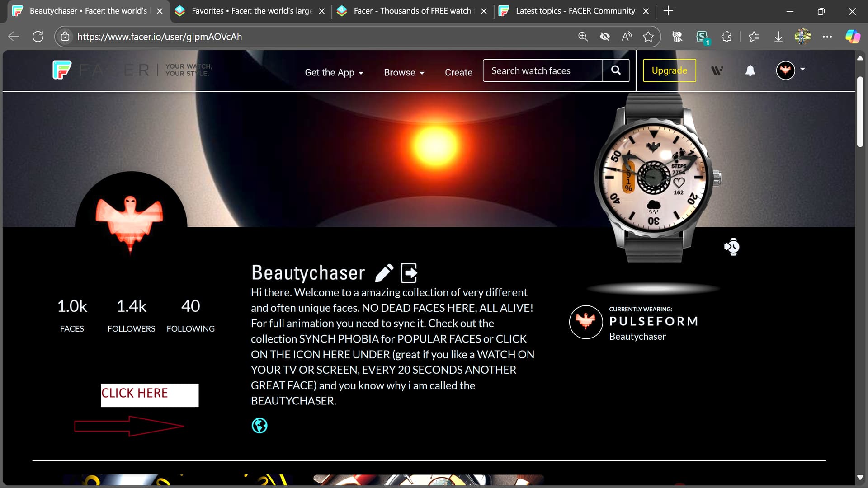Open the Create page
Image resolution: width=868 pixels, height=488 pixels.
(458, 72)
